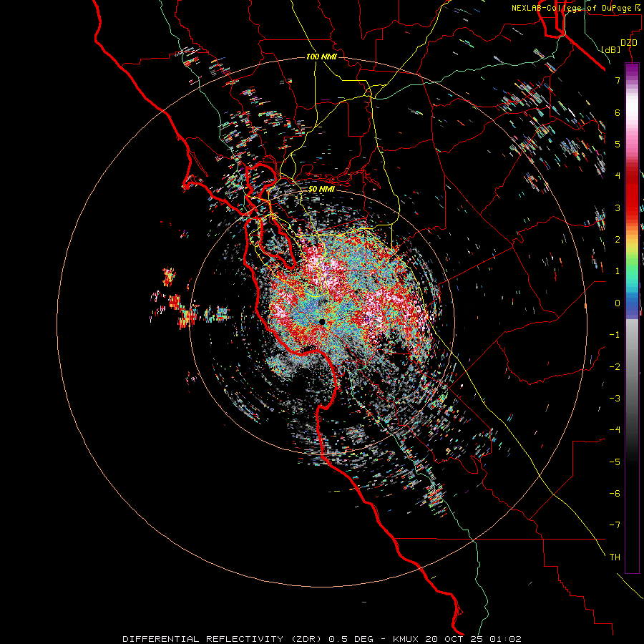The width and height of the screenshot is (644, 644).
Task: Click the "DZD" label above the color scale
Action: point(629,43)
